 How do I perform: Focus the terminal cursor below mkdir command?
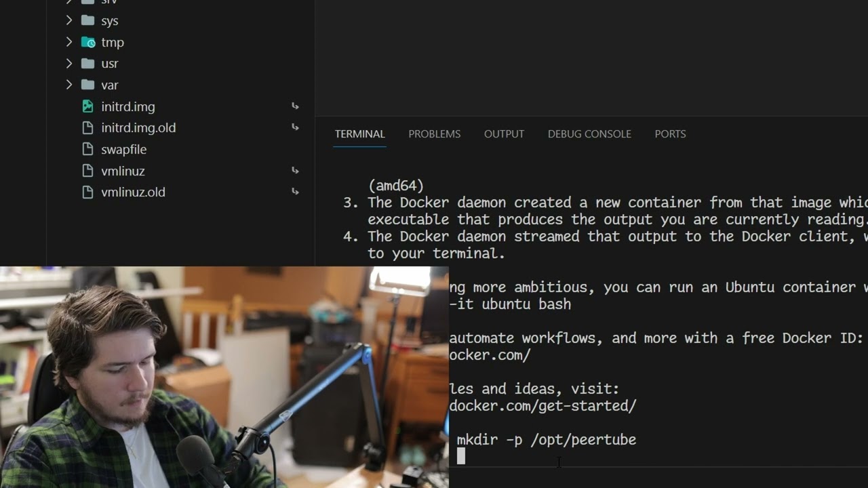(x=461, y=457)
